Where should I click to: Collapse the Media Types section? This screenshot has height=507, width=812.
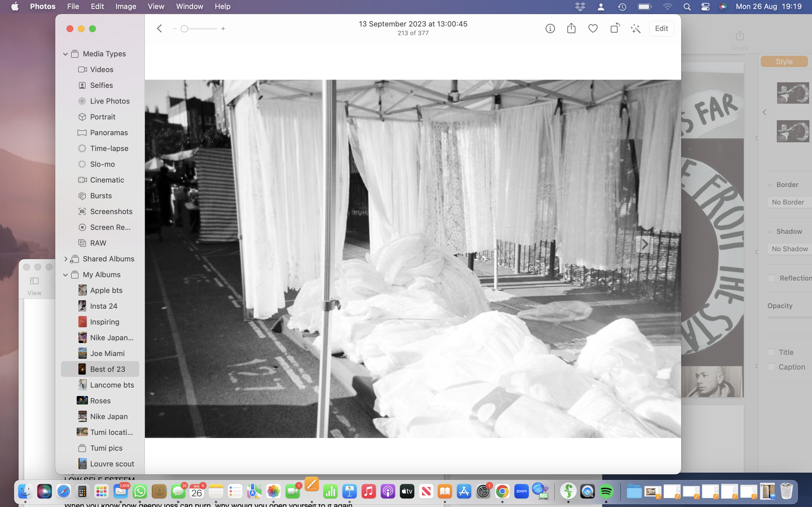click(x=65, y=54)
